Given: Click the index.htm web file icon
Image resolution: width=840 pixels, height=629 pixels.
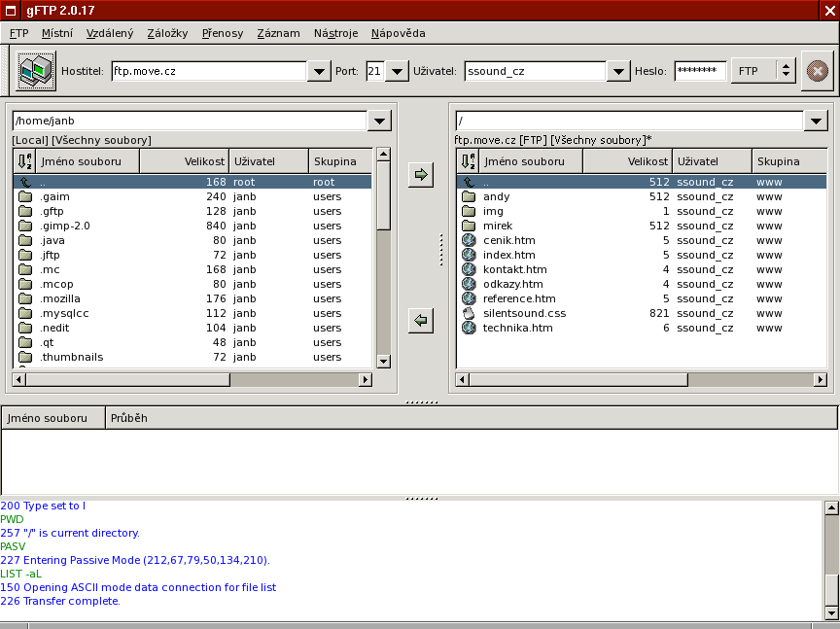Looking at the screenshot, I should (469, 255).
